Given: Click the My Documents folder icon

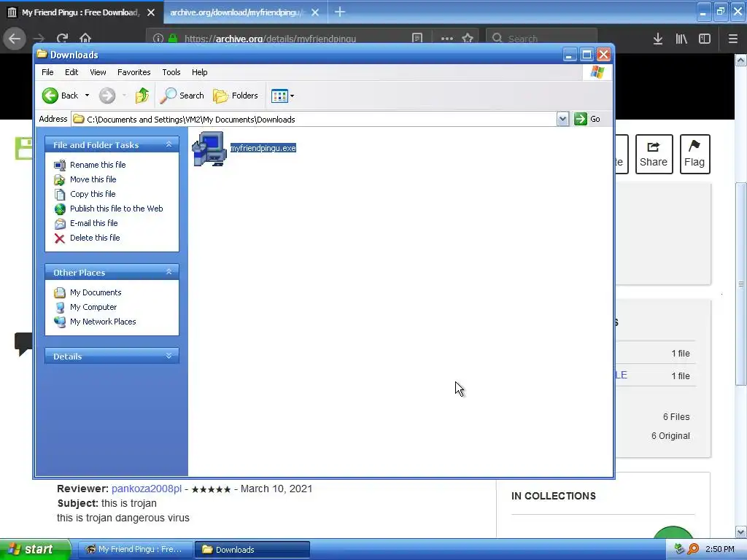Looking at the screenshot, I should click(60, 292).
